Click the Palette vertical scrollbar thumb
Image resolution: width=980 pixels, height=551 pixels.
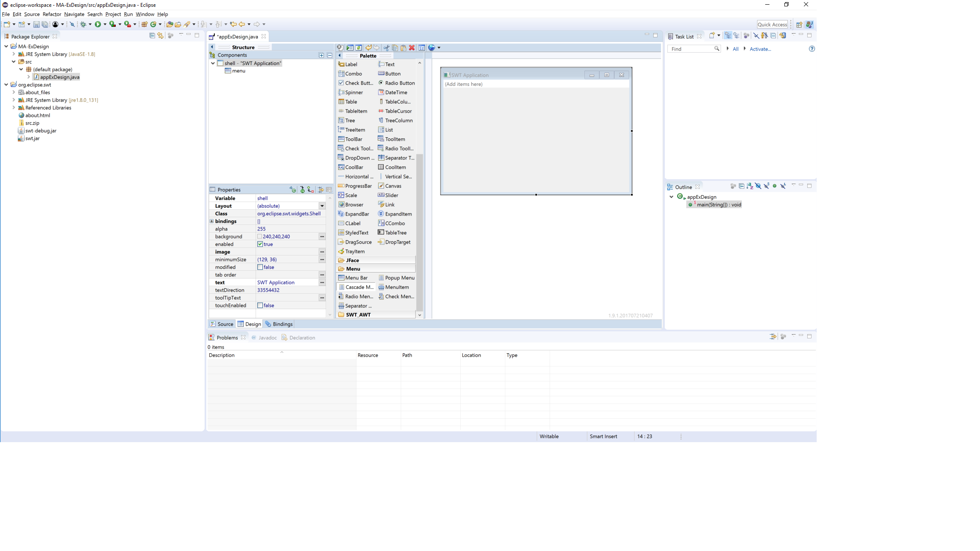pos(419,232)
